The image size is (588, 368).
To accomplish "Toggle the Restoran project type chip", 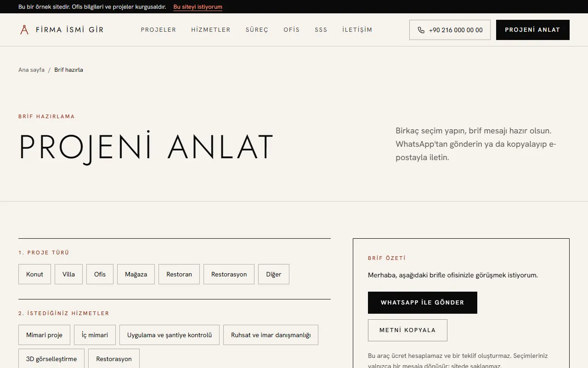I will coord(179,274).
